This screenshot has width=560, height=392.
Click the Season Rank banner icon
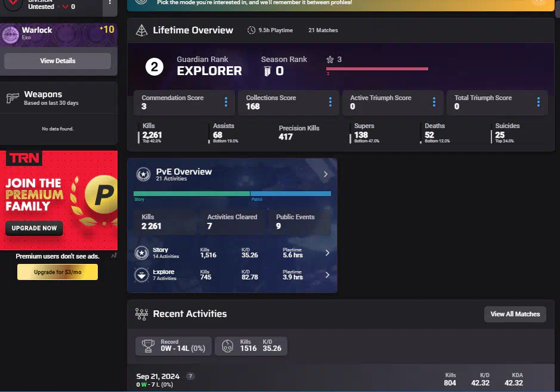[x=268, y=71]
